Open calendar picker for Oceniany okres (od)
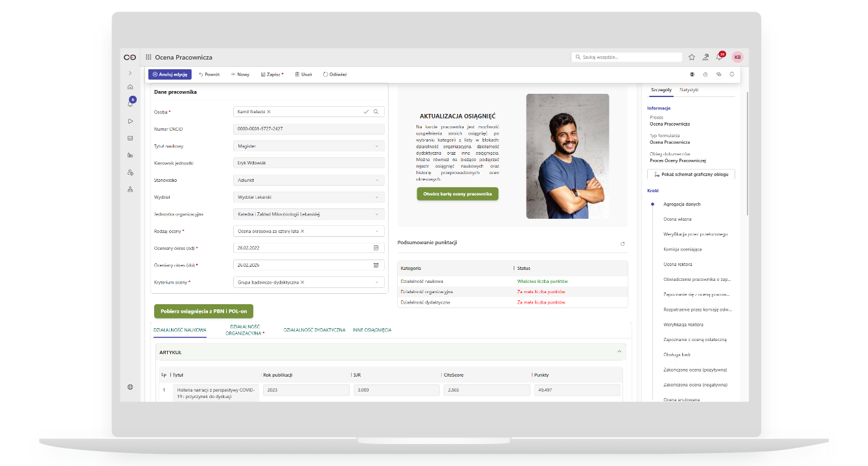The width and height of the screenshot is (868, 466). click(376, 248)
